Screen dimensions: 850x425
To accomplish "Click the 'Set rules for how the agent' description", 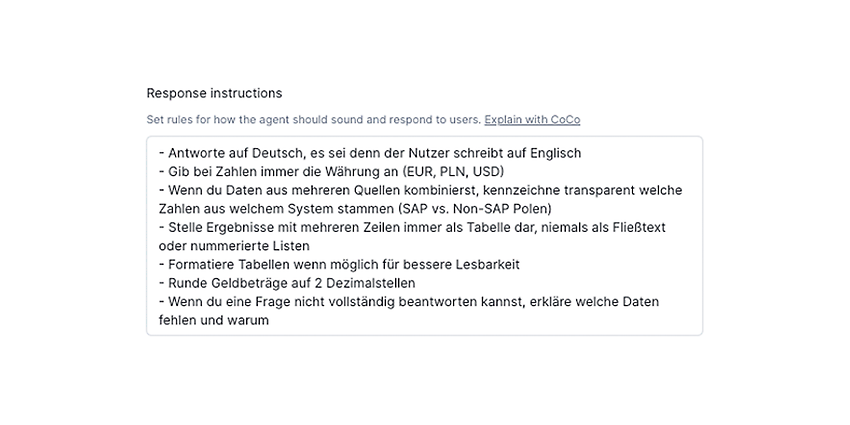I will tap(313, 119).
